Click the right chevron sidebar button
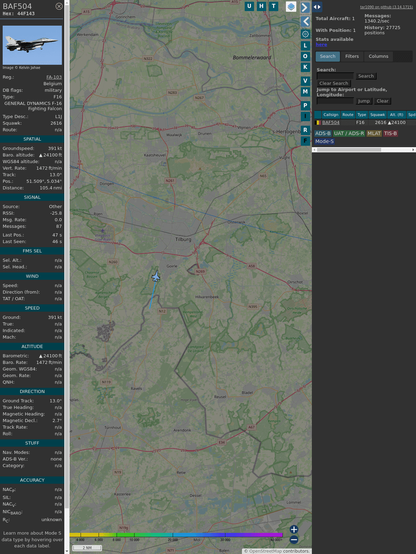Image resolution: width=416 pixels, height=554 pixels. [x=305, y=7]
